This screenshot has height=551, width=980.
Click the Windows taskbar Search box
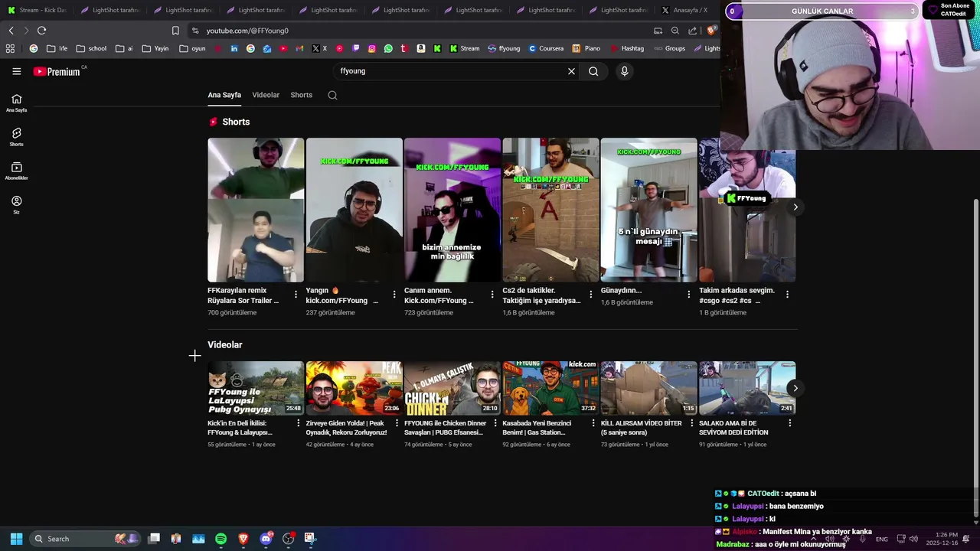point(85,539)
